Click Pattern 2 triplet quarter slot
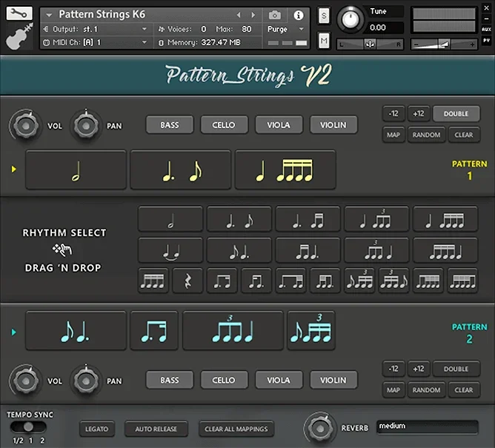495x448 pixels. point(233,331)
